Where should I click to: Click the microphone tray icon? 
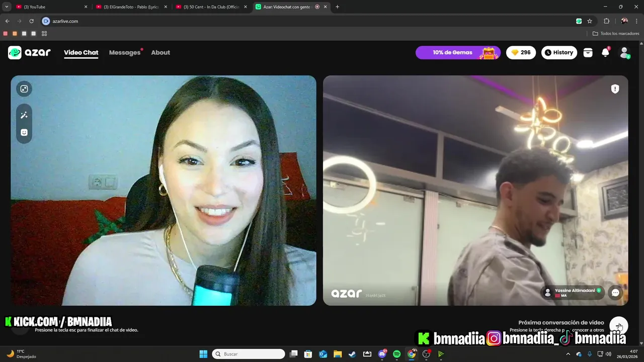point(590,354)
